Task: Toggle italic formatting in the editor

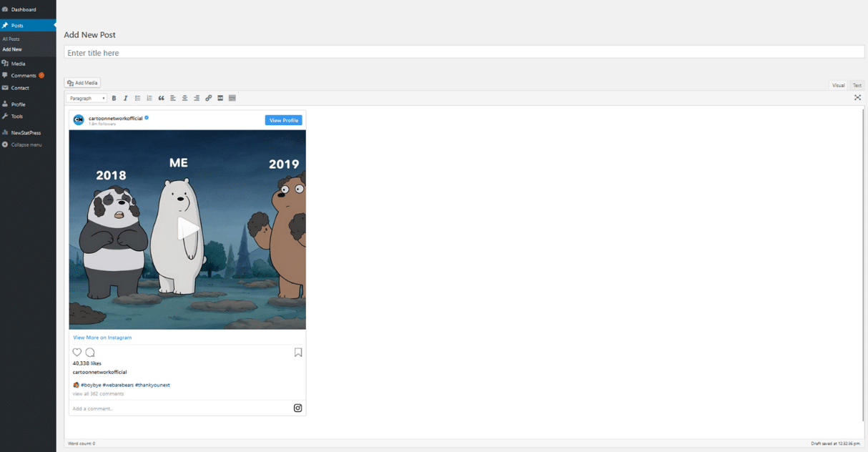Action: (126, 98)
